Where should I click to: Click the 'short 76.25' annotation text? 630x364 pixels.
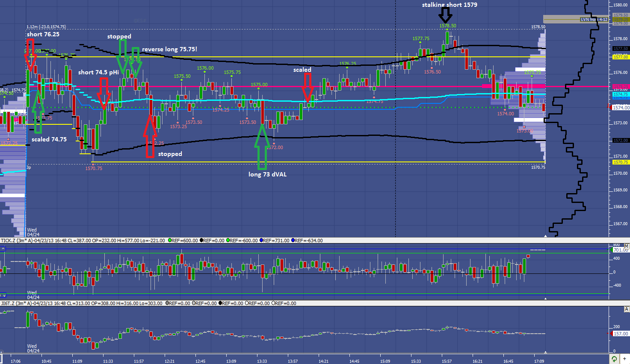click(43, 34)
